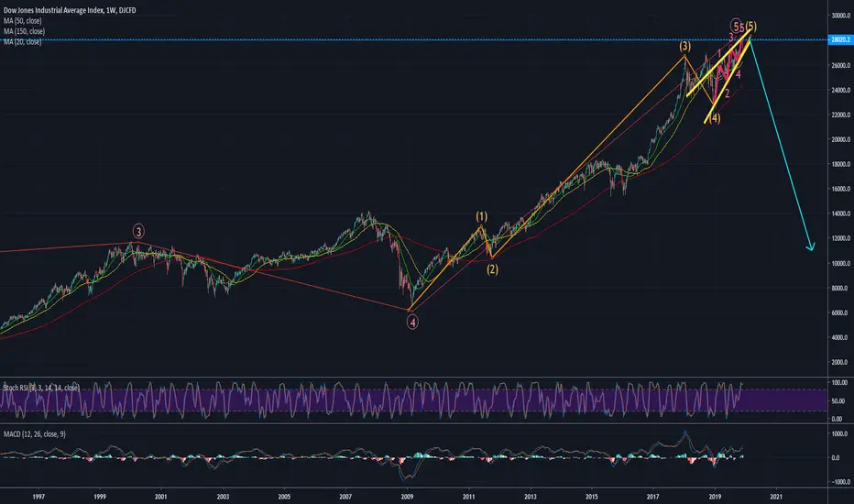Viewport: 854px width, 504px height.
Task: Click the 30000.0 price axis label
Action: [840, 16]
